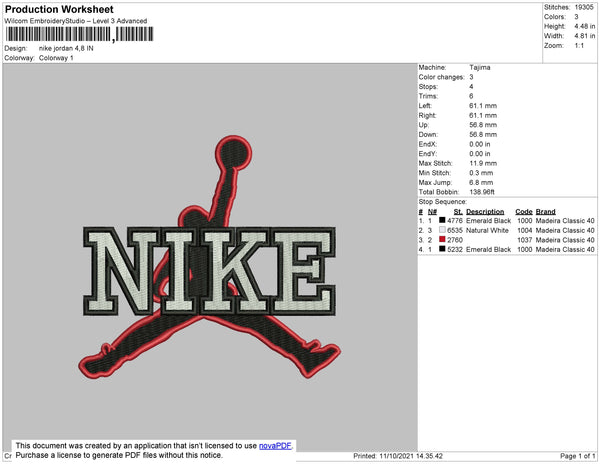Select the 'Page 1 of 1' footer text
The image size is (600, 464).
tap(578, 456)
